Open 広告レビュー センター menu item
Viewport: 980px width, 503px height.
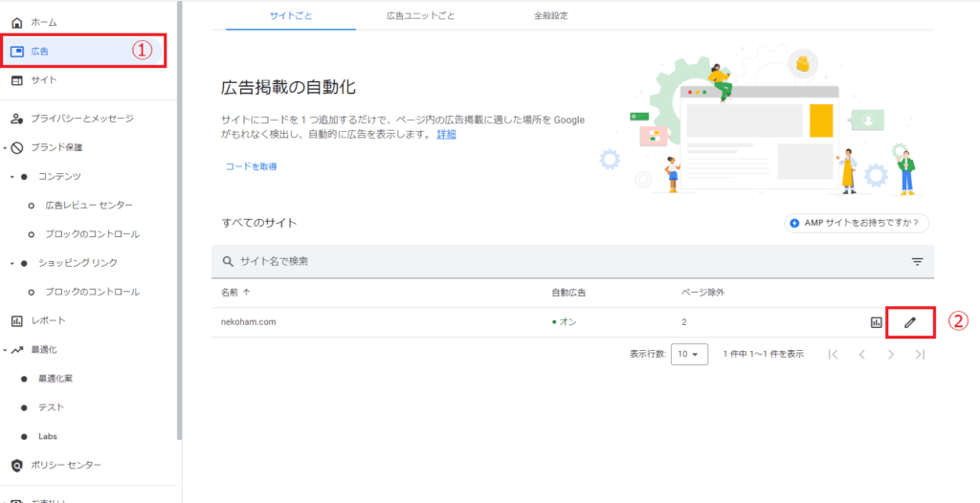[89, 206]
